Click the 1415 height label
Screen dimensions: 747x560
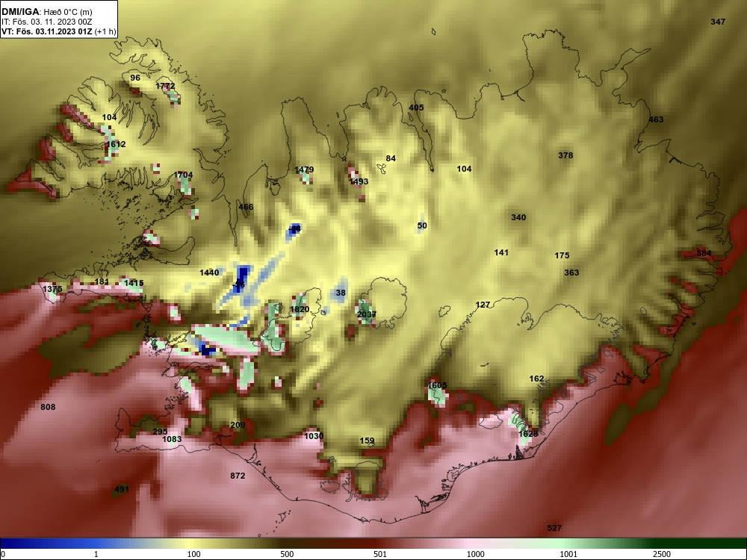(x=134, y=283)
